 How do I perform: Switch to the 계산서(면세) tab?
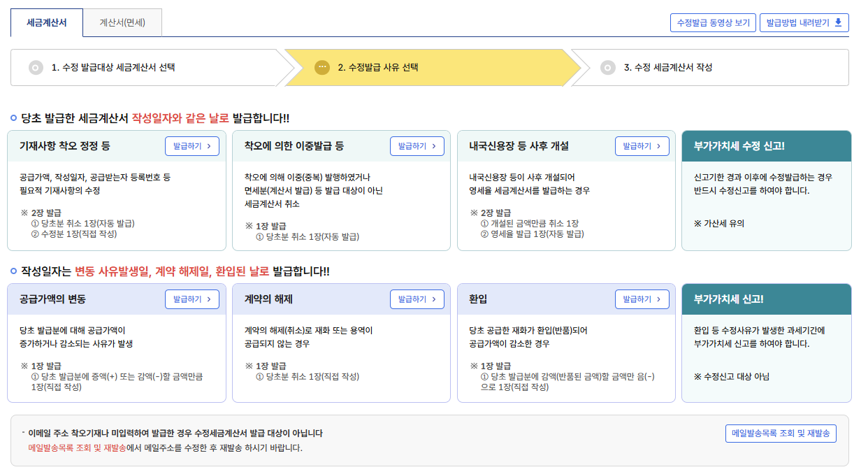pyautogui.click(x=122, y=22)
